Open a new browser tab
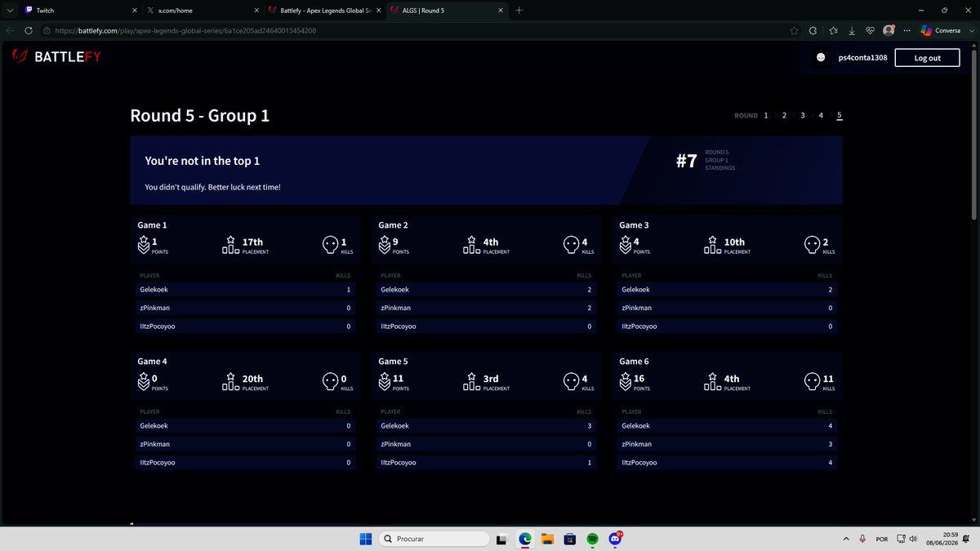The width and height of the screenshot is (980, 551). pos(519,10)
